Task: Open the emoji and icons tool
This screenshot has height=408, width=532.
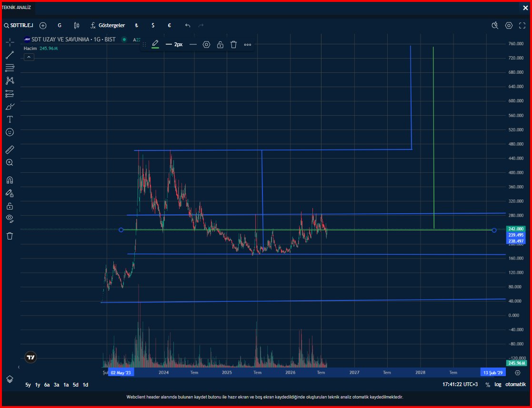Action: click(x=10, y=132)
